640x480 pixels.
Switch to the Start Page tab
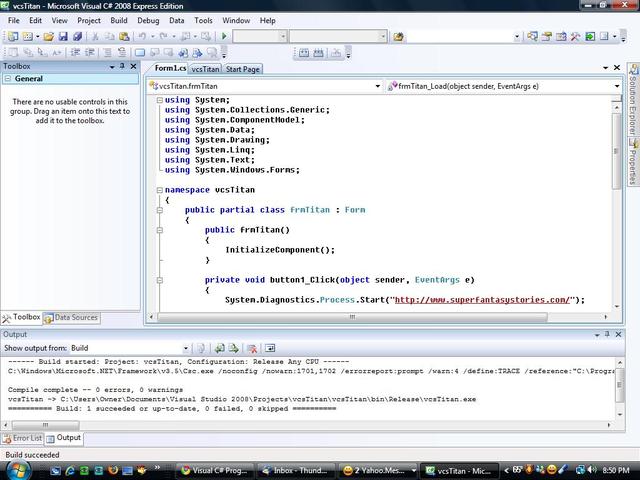tap(243, 69)
